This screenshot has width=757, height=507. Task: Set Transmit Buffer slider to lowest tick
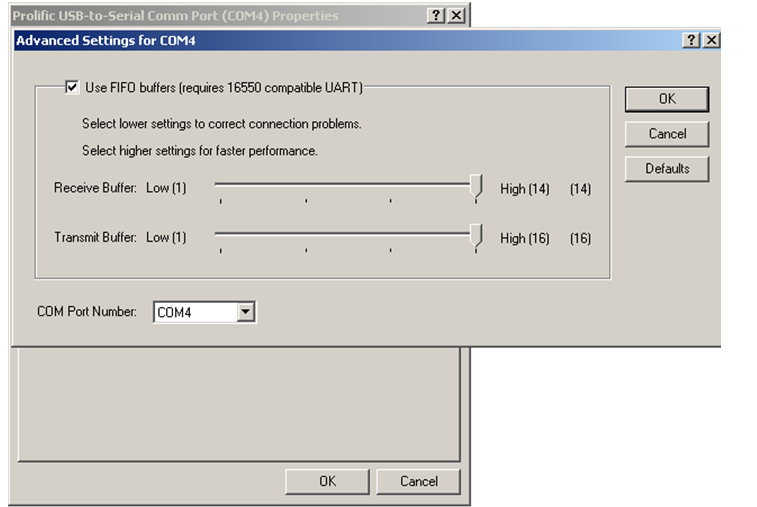pyautogui.click(x=220, y=237)
